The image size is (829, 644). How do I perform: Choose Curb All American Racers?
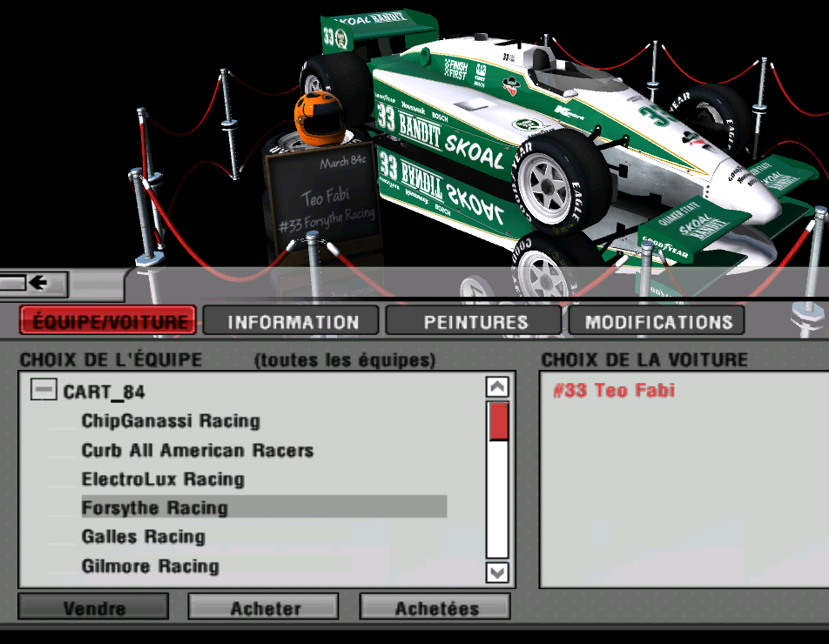[x=197, y=450]
